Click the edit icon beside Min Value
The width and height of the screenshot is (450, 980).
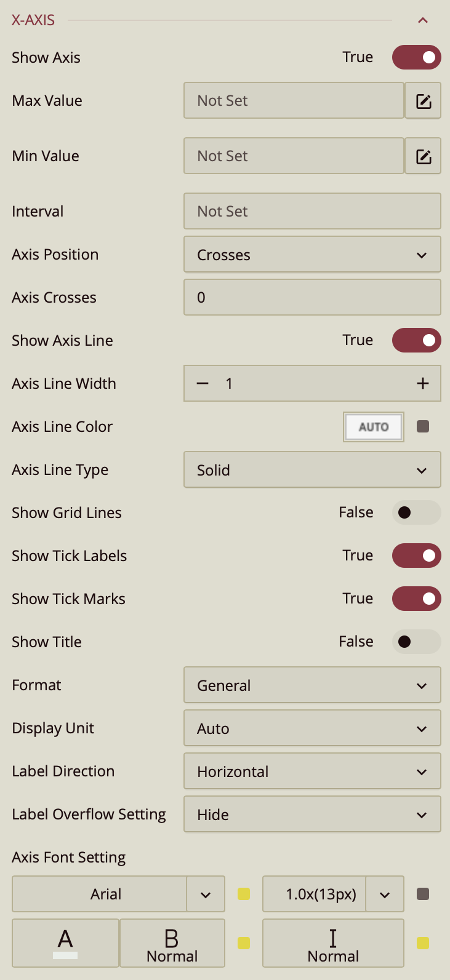click(x=424, y=156)
